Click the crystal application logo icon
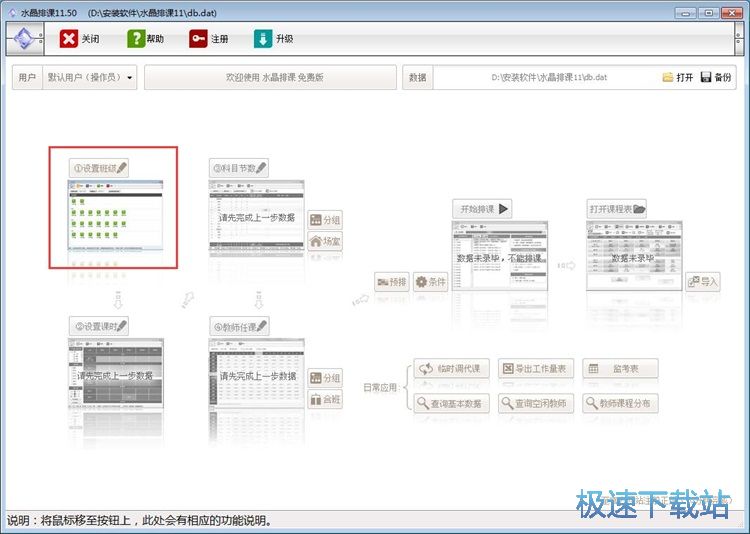 [24, 39]
